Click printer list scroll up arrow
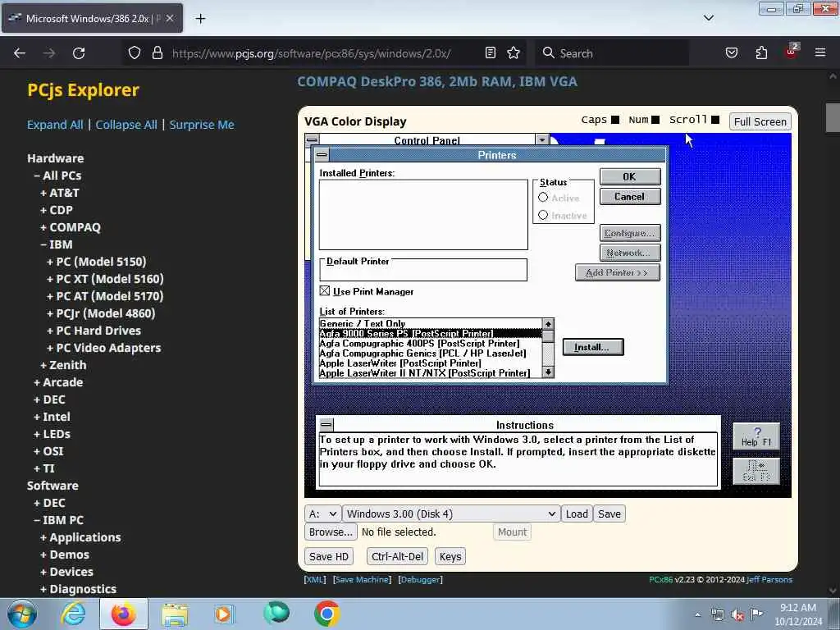The image size is (840, 630). click(x=548, y=323)
